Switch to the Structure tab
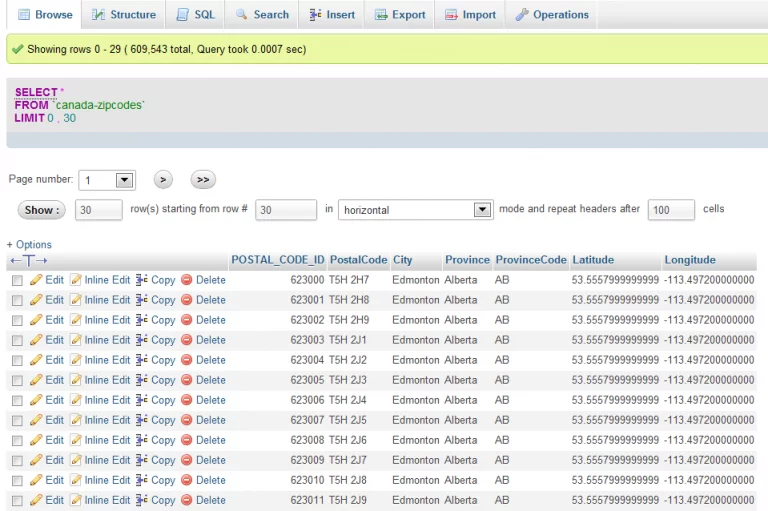The width and height of the screenshot is (768, 511). [x=124, y=15]
